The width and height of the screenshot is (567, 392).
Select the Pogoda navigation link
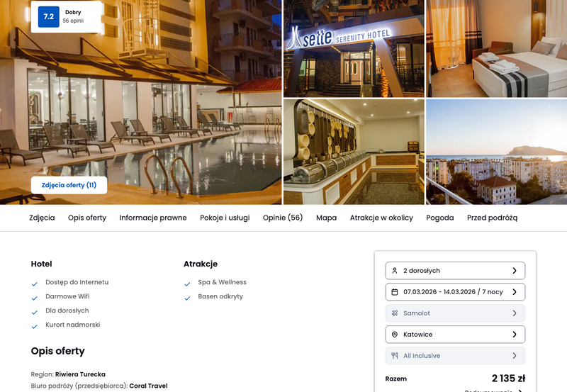[x=439, y=218]
